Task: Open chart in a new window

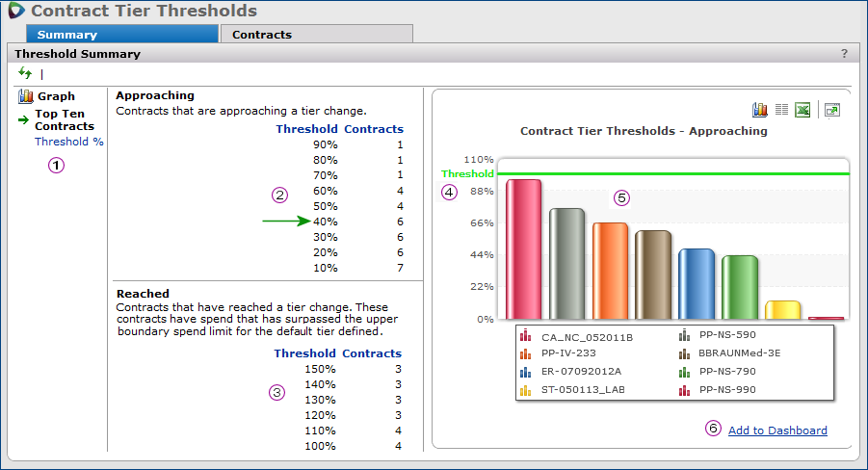Action: click(x=832, y=111)
